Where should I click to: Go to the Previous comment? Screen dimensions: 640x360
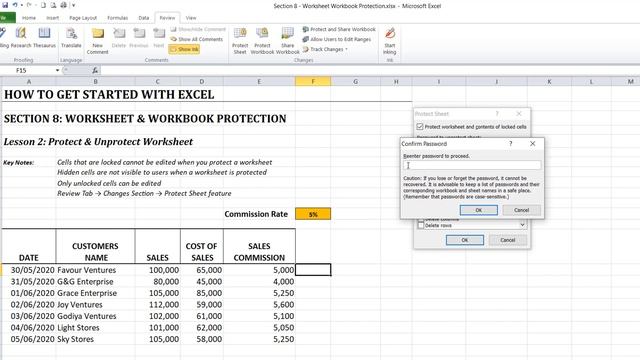click(139, 38)
